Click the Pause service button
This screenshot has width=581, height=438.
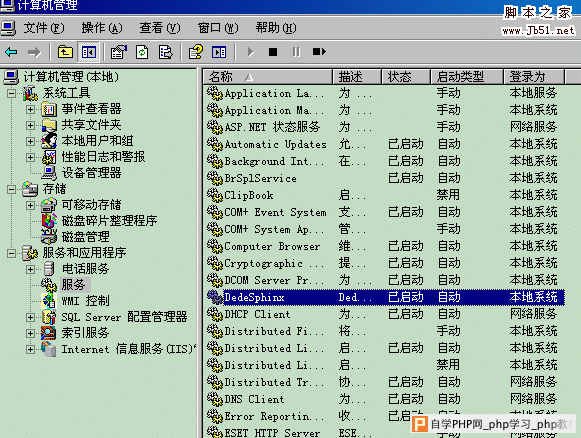(296, 52)
